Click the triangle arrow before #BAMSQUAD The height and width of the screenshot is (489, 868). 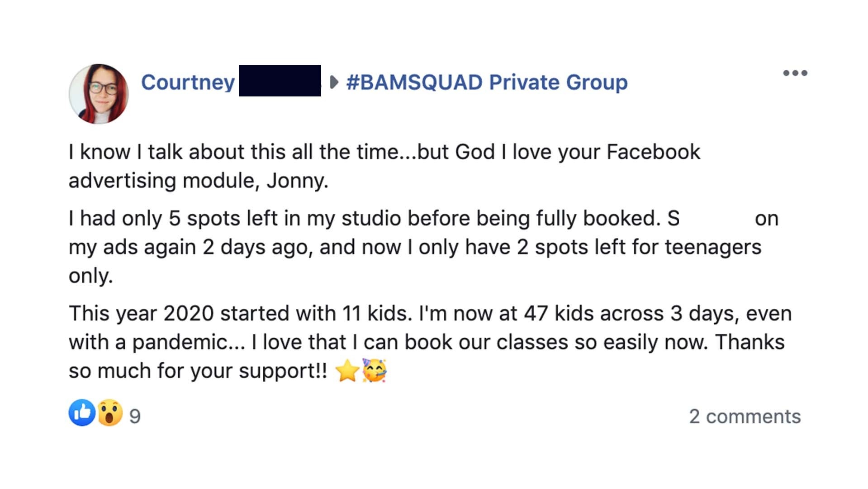pyautogui.click(x=334, y=82)
